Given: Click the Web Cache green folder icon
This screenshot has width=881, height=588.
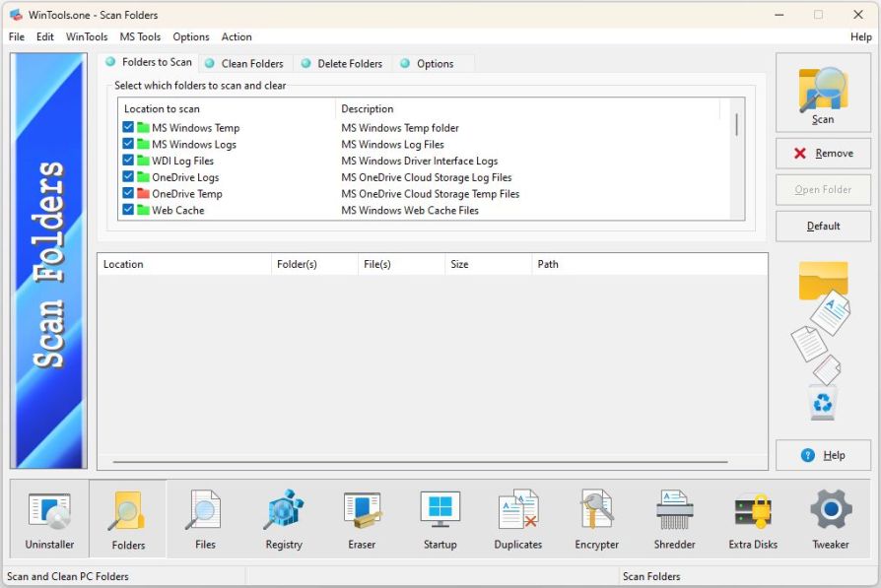Looking at the screenshot, I should click(x=143, y=210).
